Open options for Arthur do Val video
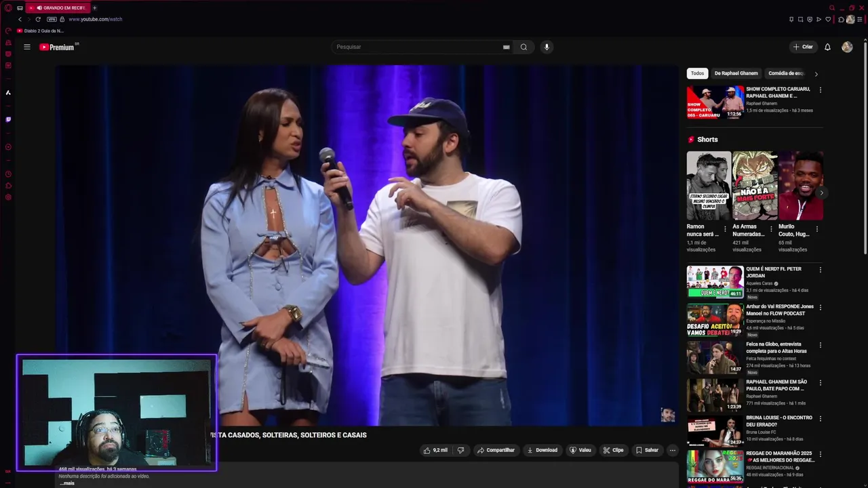 (x=820, y=307)
